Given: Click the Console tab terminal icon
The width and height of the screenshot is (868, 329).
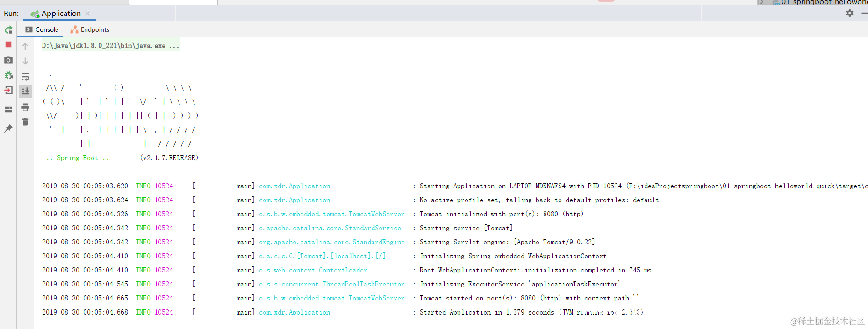Looking at the screenshot, I should tap(29, 29).
